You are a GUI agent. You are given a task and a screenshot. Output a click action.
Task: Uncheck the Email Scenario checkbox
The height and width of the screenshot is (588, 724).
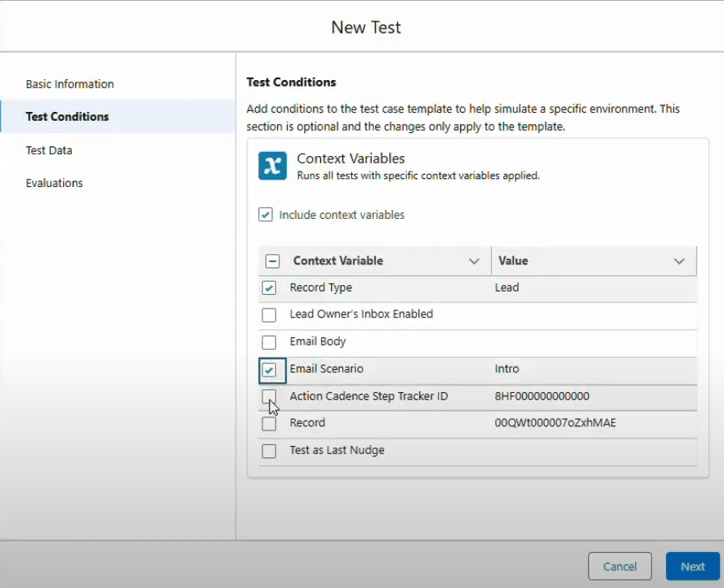(269, 370)
